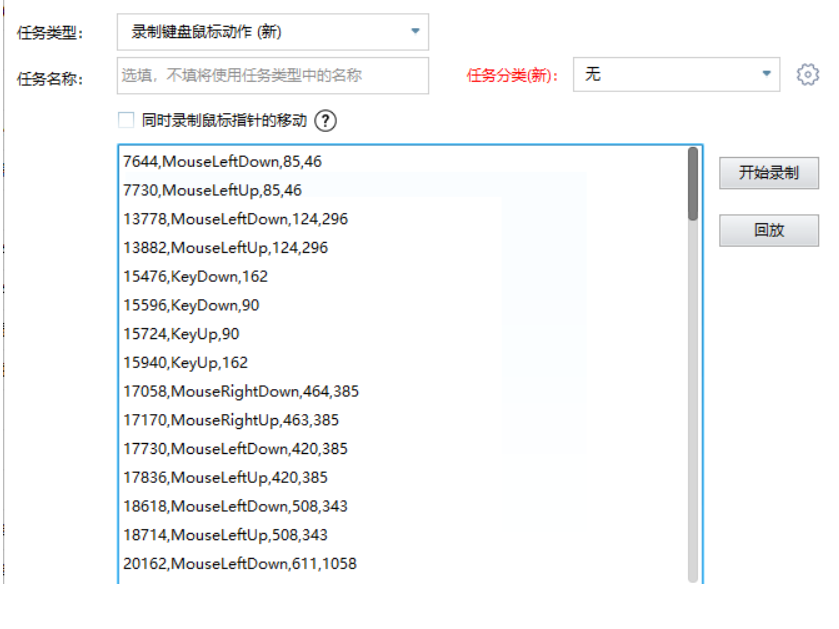
Task: Enable 同时录制鼠标指针的移动 checkbox
Action: (x=124, y=120)
